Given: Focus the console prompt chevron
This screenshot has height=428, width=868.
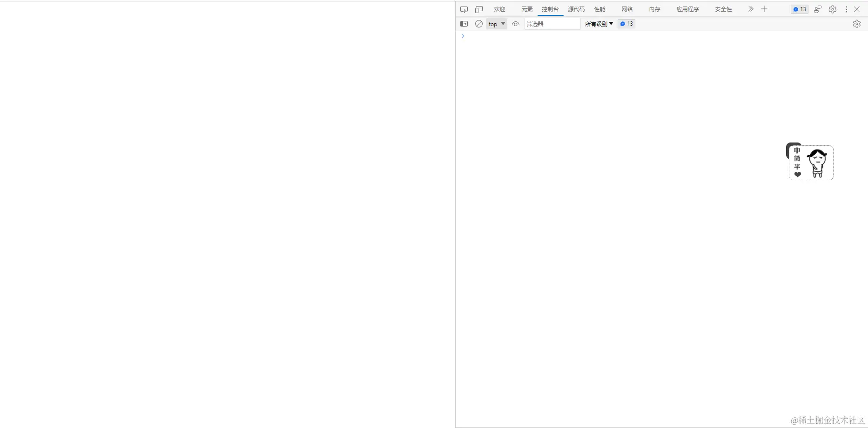Looking at the screenshot, I should 463,36.
